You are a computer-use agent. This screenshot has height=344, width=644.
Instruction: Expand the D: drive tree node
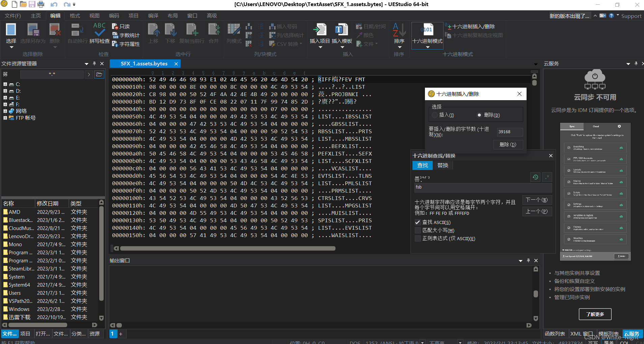[5, 91]
